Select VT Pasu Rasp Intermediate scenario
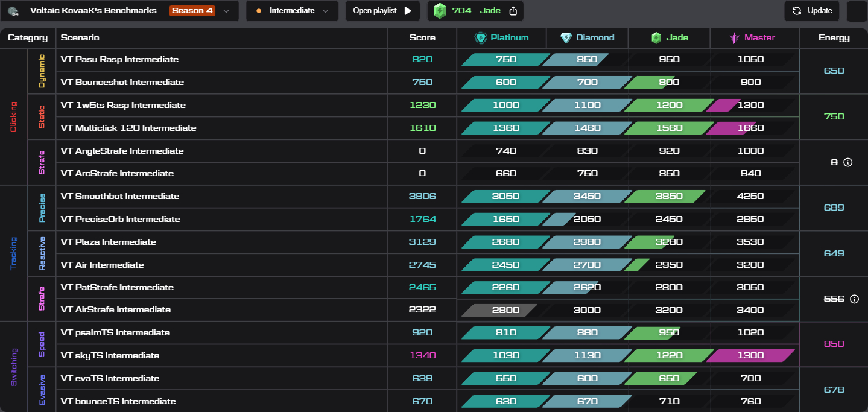Viewport: 868px width, 412px height. tap(119, 60)
